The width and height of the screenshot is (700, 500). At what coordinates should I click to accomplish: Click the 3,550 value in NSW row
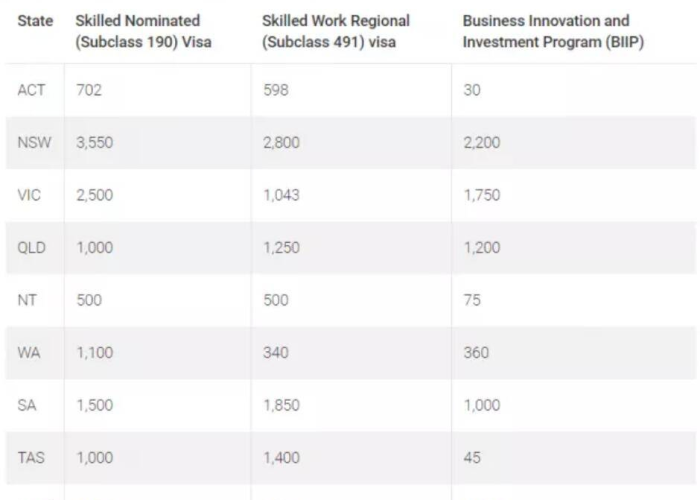coord(94,143)
